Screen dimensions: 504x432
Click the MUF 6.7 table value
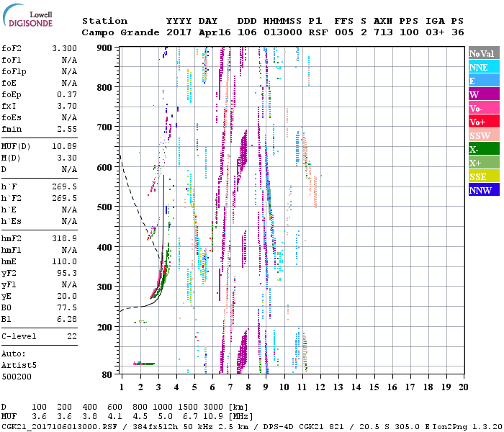tap(190, 417)
